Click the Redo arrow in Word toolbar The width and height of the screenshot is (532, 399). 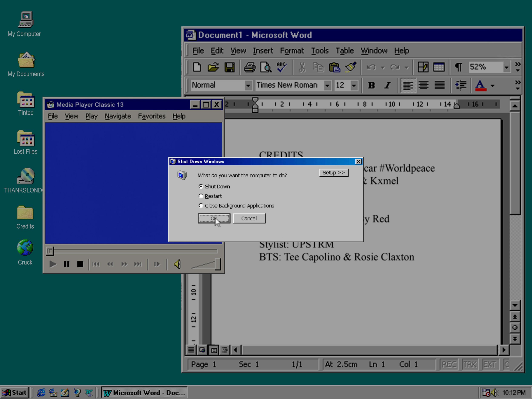395,67
